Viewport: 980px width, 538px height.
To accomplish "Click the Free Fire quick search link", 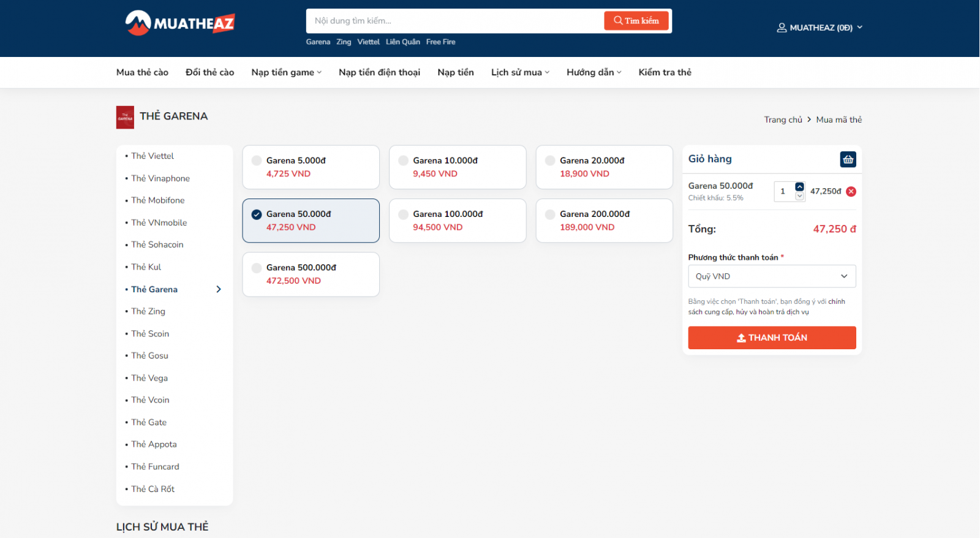I will [x=440, y=42].
